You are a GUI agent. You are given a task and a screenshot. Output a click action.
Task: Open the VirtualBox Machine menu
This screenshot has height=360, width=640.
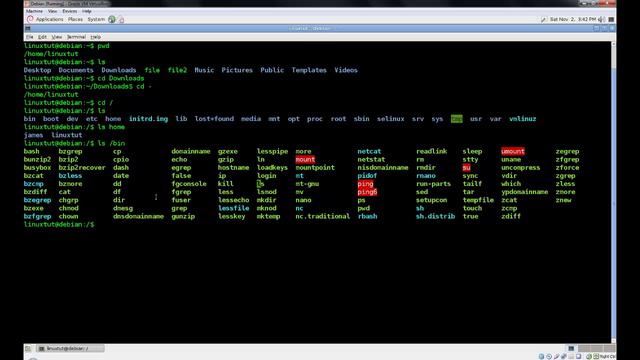(34, 11)
